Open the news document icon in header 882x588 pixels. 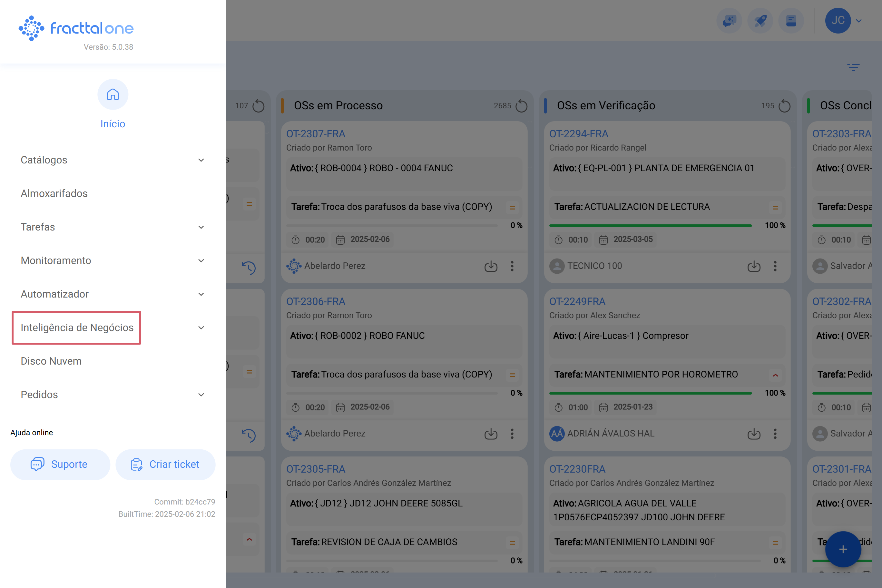[x=791, y=20]
